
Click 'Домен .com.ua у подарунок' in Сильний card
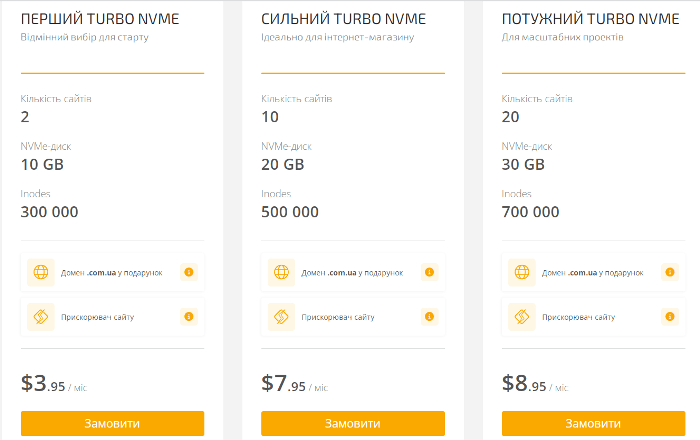pos(352,273)
